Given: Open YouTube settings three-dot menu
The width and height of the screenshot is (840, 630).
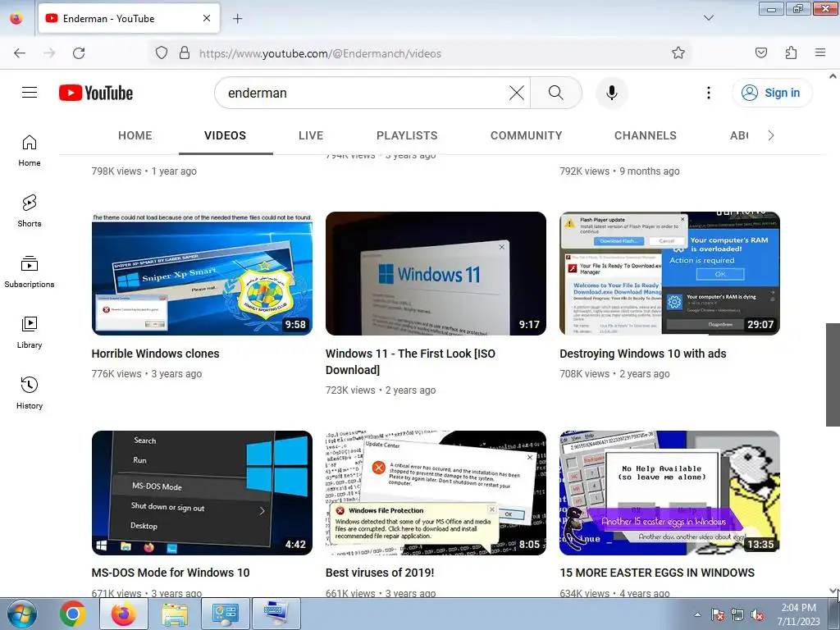Looking at the screenshot, I should pos(708,93).
